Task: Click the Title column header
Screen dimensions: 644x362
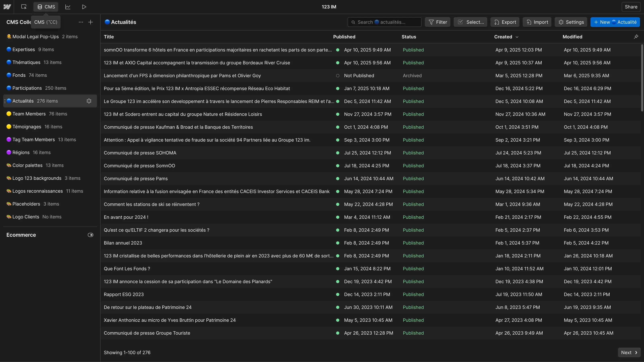Action: click(109, 37)
